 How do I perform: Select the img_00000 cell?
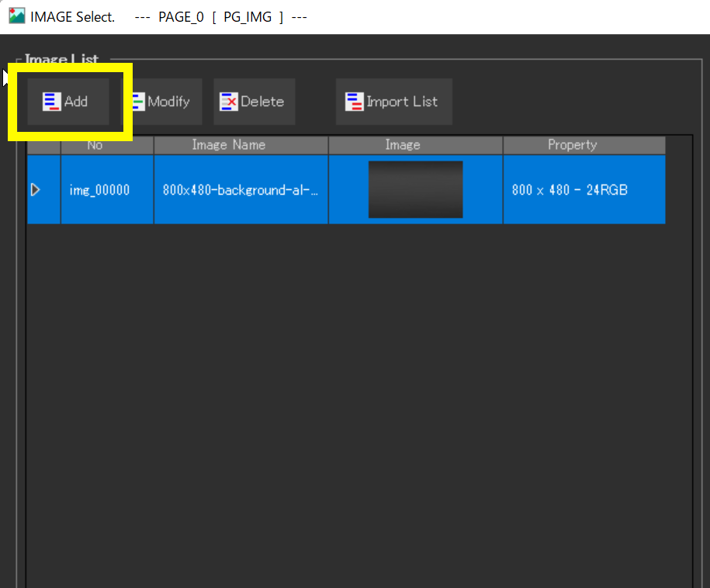[99, 189]
